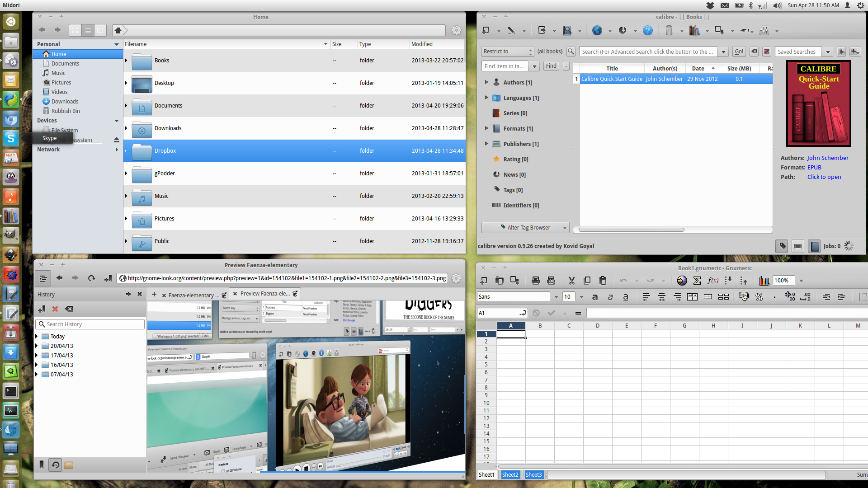868x488 pixels.
Task: Click currency money format icon in Gnumeric
Action: [743, 296]
